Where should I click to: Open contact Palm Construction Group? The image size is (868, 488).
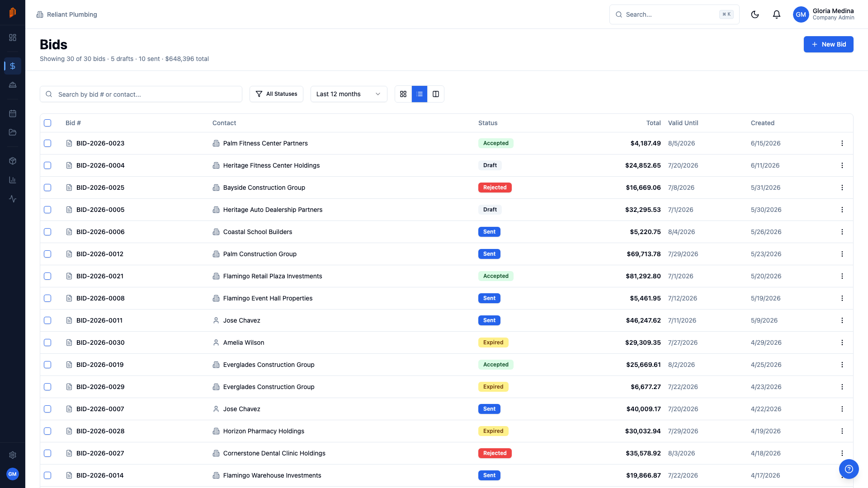(x=260, y=254)
